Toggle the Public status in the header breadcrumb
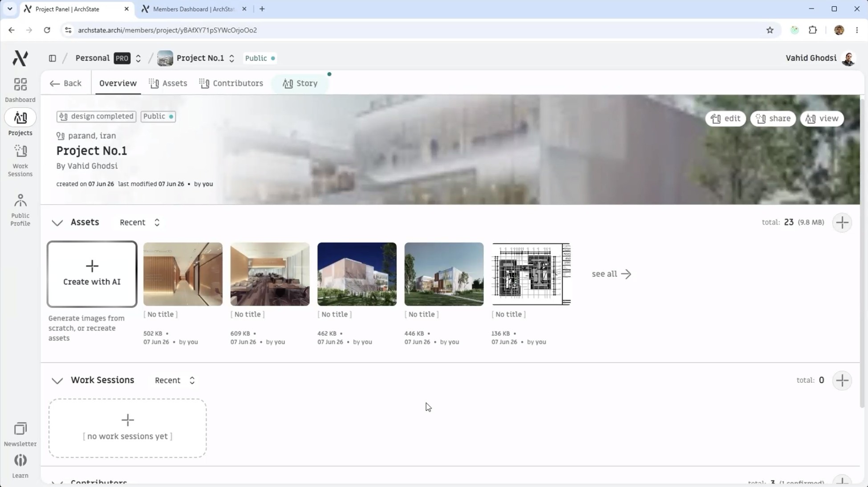This screenshot has height=487, width=868. pyautogui.click(x=260, y=58)
